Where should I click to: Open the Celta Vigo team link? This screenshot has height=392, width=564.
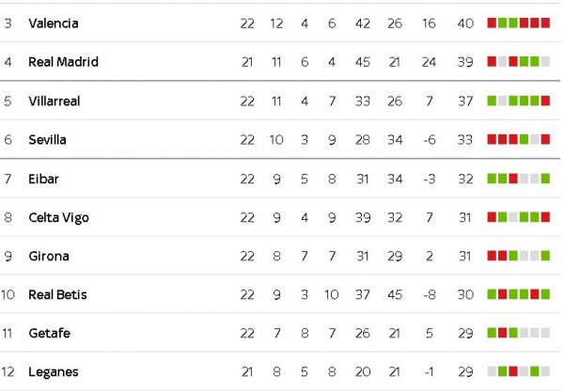tap(58, 217)
